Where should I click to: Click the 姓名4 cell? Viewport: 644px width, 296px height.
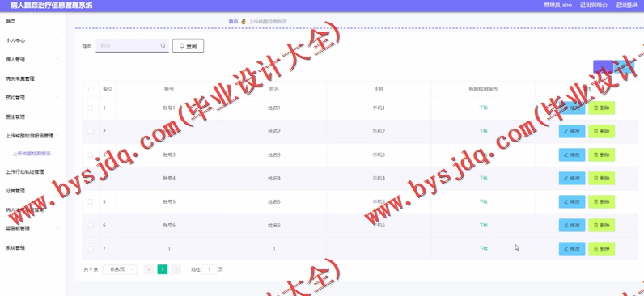[x=274, y=178]
